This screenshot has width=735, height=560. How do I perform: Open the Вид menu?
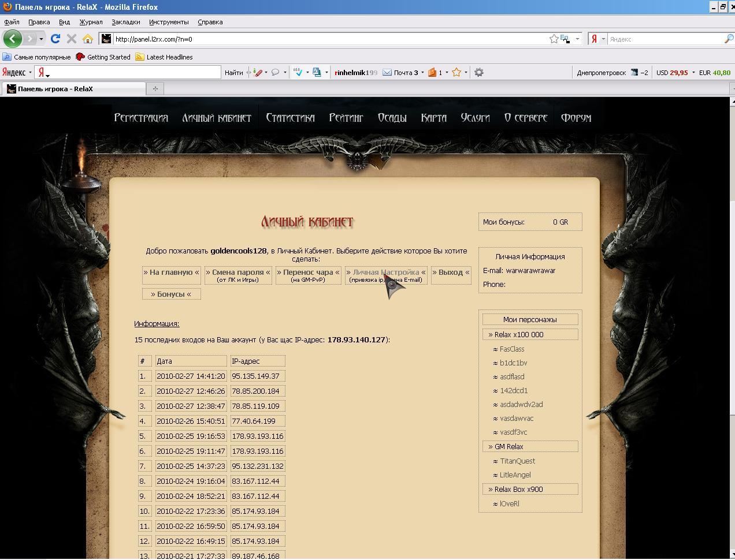coord(64,22)
